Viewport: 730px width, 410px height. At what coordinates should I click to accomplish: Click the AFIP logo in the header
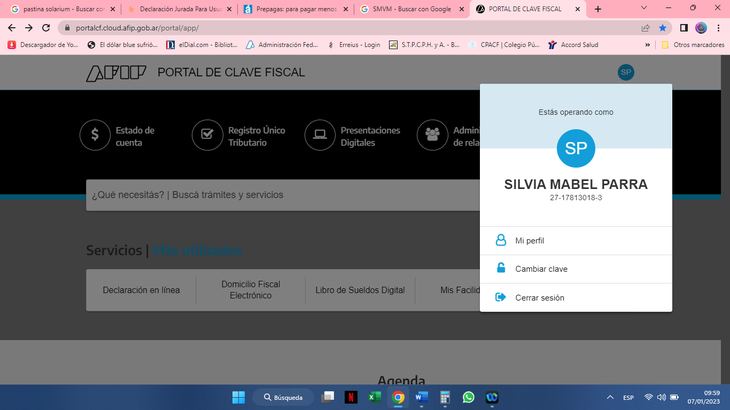pyautogui.click(x=115, y=73)
